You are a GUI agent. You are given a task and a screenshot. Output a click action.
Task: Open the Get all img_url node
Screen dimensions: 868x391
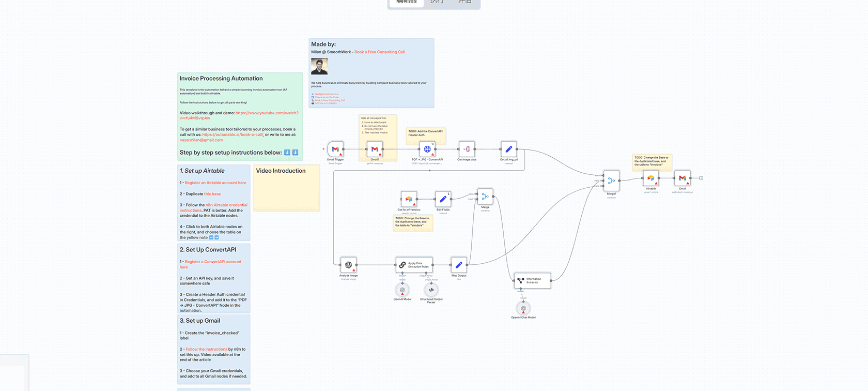pyautogui.click(x=509, y=149)
